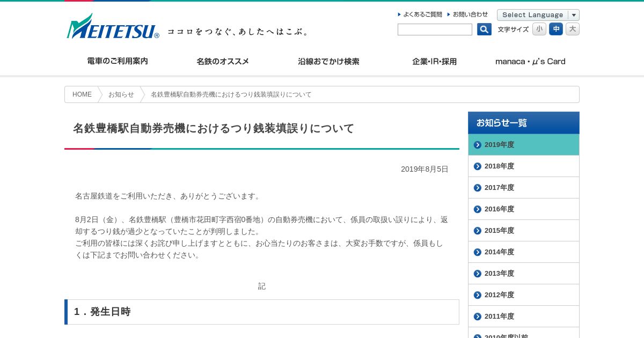644x338 pixels.
Task: Click the arrow icon beside 2014年度
Action: click(478, 252)
